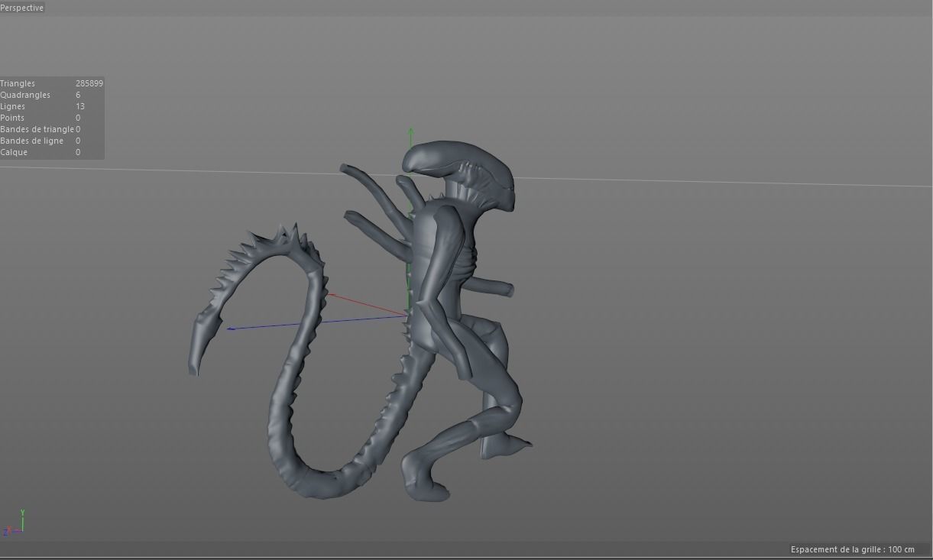Click the Lignes HUD label

pos(12,106)
